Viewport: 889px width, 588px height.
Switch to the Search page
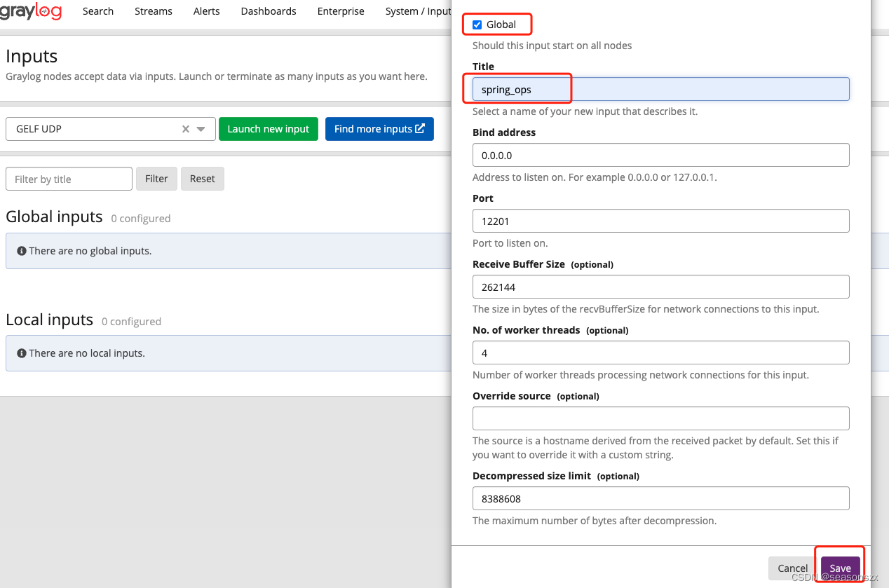pos(97,11)
